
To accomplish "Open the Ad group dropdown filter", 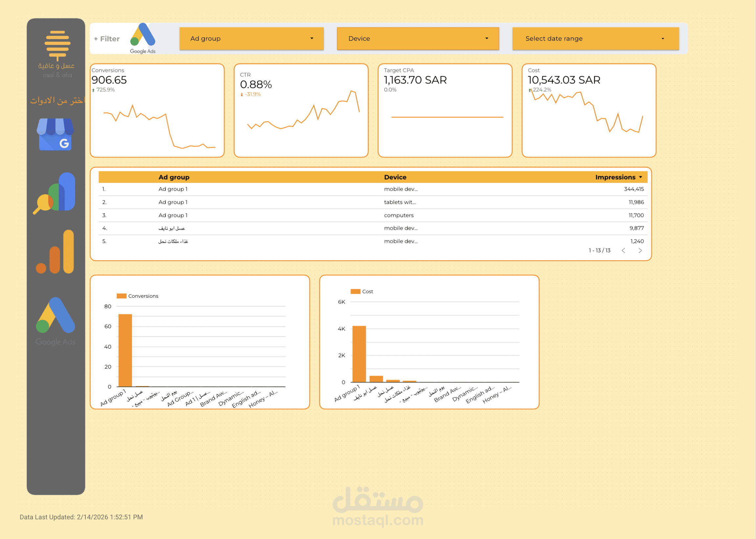I will pyautogui.click(x=251, y=38).
